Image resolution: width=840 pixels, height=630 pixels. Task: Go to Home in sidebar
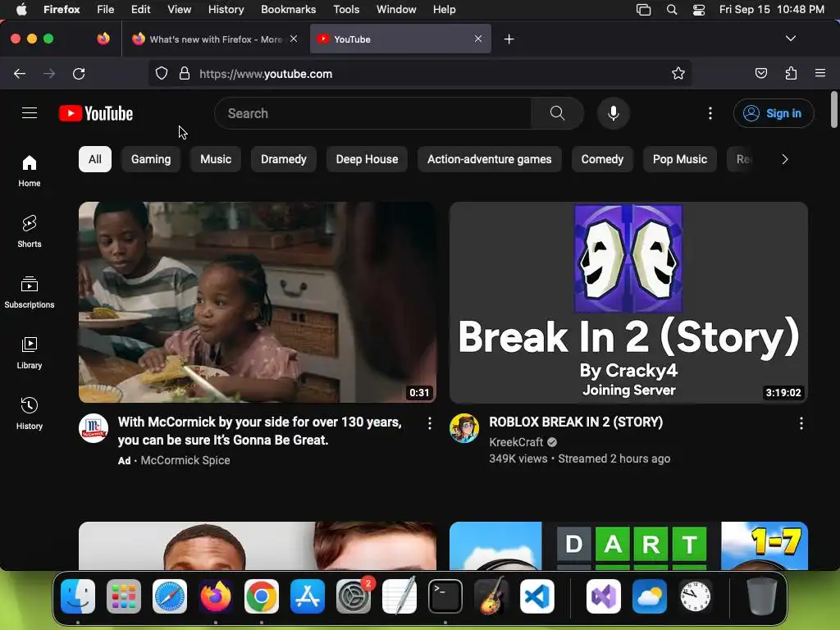(x=30, y=171)
